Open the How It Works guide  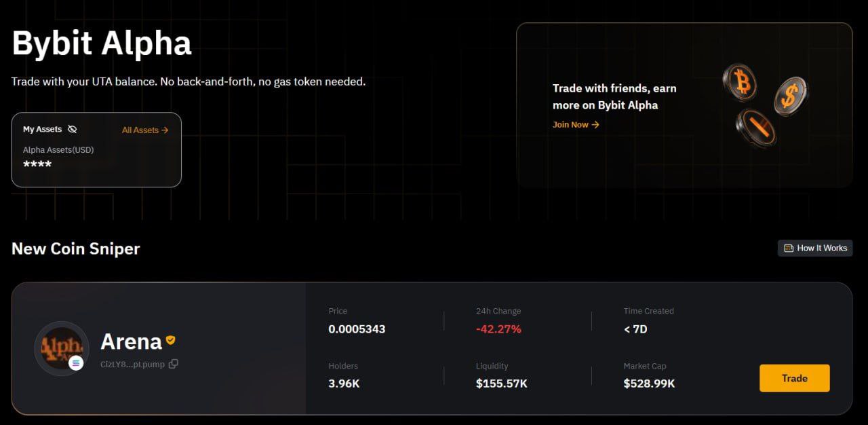[x=821, y=248]
